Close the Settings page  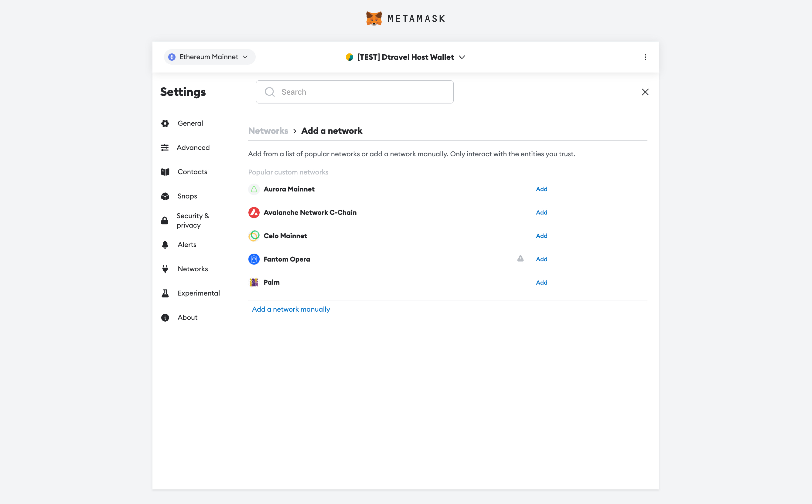(x=645, y=92)
